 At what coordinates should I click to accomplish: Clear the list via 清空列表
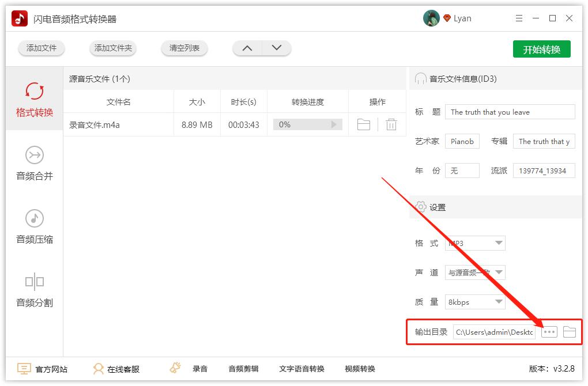[184, 48]
